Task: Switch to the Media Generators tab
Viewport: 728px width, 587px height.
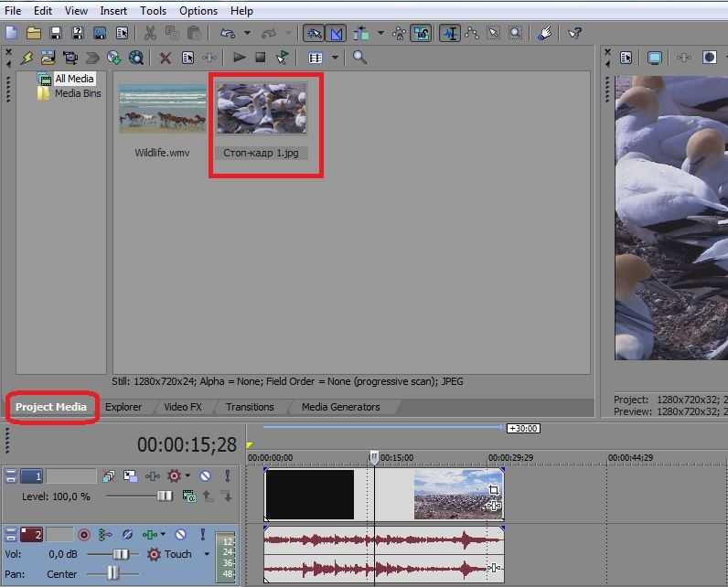Action: [x=340, y=407]
